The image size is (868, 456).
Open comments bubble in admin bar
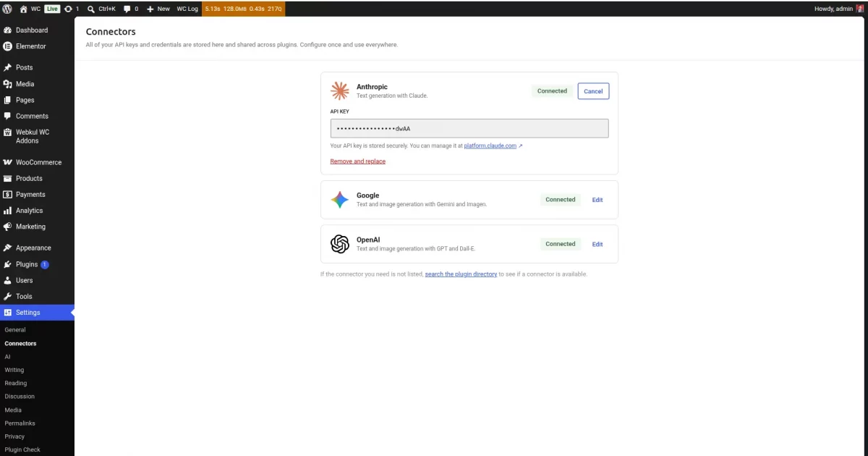coord(131,9)
